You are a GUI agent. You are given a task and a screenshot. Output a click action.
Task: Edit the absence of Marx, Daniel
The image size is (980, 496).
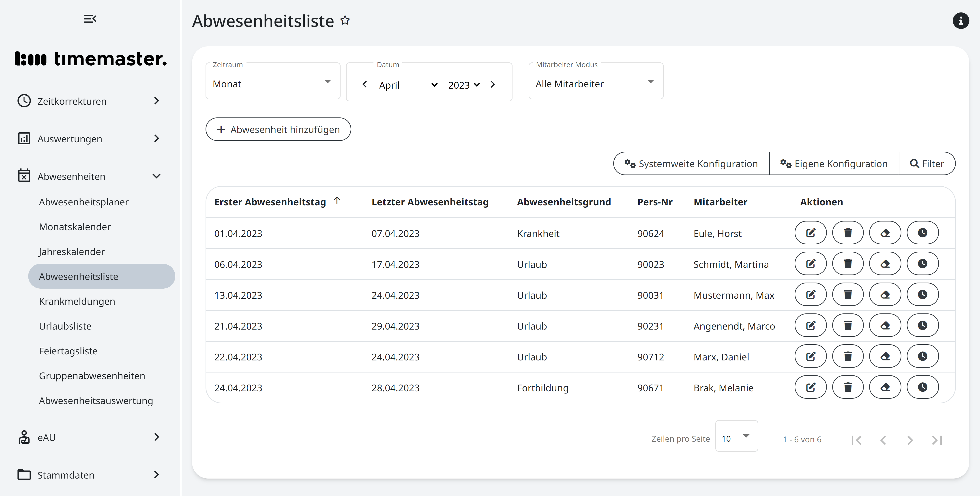[x=810, y=357]
